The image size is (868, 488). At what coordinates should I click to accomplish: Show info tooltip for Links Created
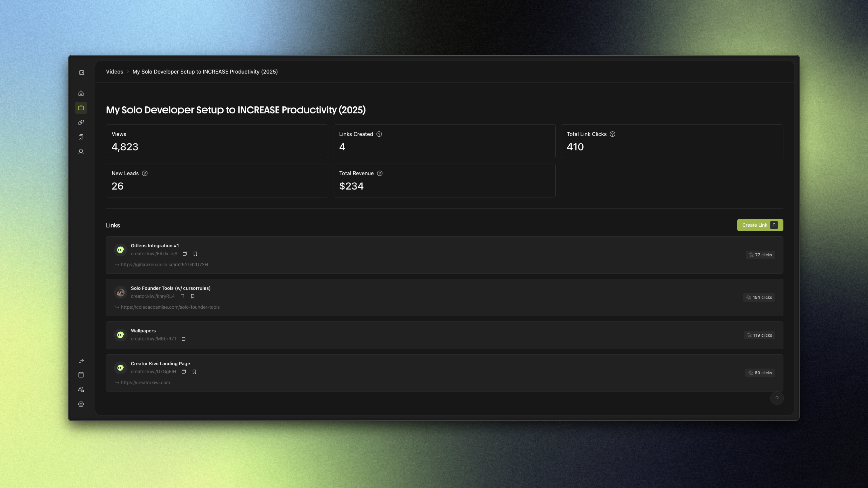(379, 134)
